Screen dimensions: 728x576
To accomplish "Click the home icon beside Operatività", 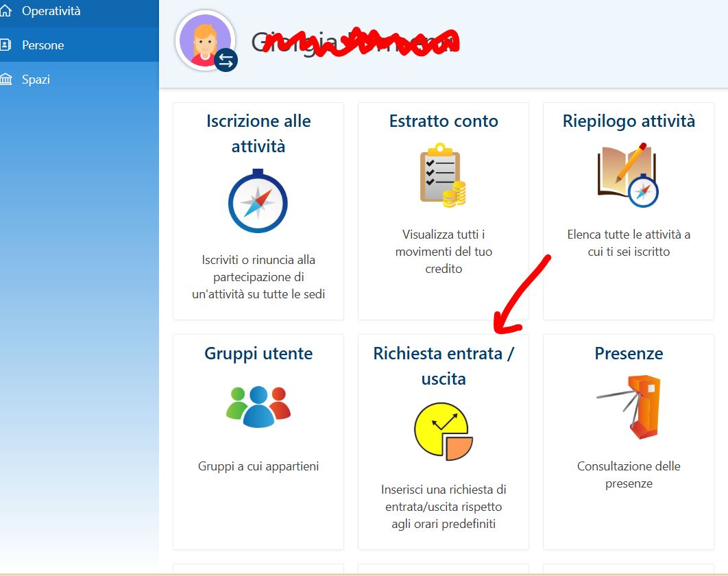I will pos(6,11).
